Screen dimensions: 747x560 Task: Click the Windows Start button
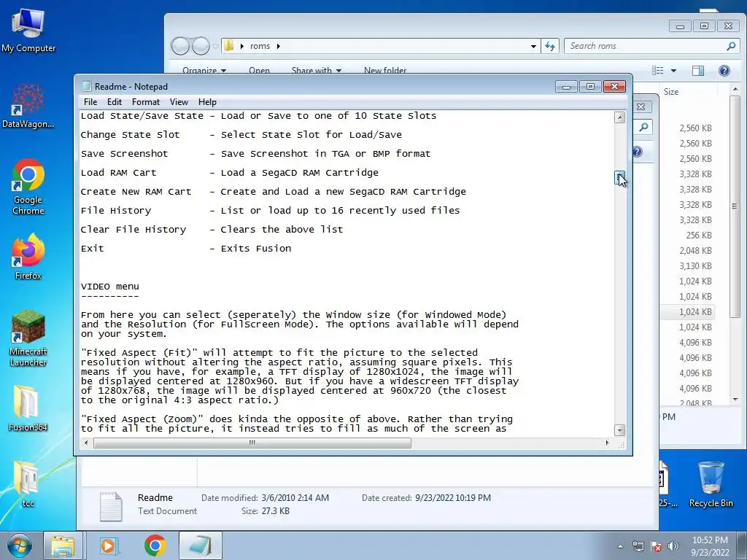tap(19, 545)
